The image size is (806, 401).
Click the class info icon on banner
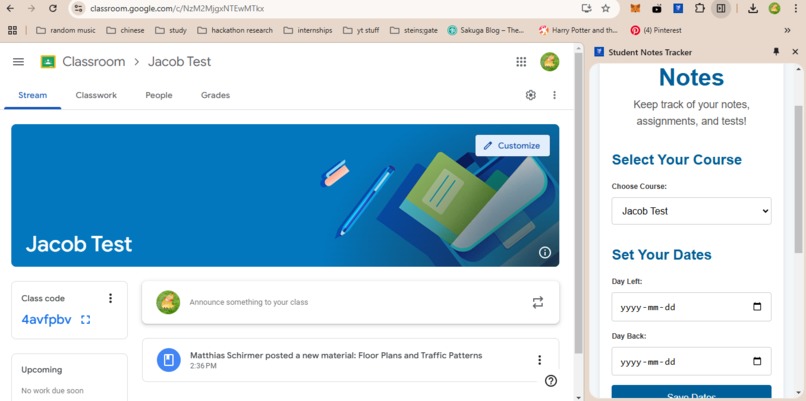pos(544,252)
